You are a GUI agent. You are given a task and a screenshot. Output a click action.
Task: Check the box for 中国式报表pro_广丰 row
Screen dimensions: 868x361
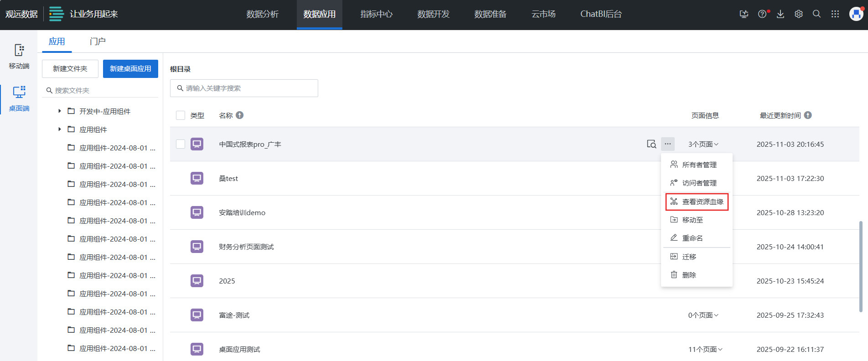coord(181,144)
